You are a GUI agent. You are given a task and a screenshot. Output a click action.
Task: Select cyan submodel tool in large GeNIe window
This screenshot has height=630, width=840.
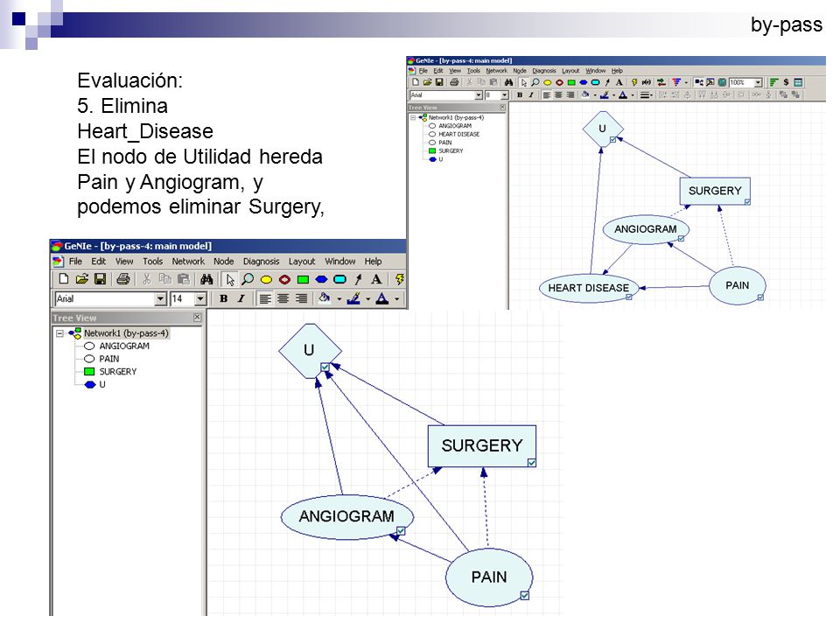pos(339,280)
